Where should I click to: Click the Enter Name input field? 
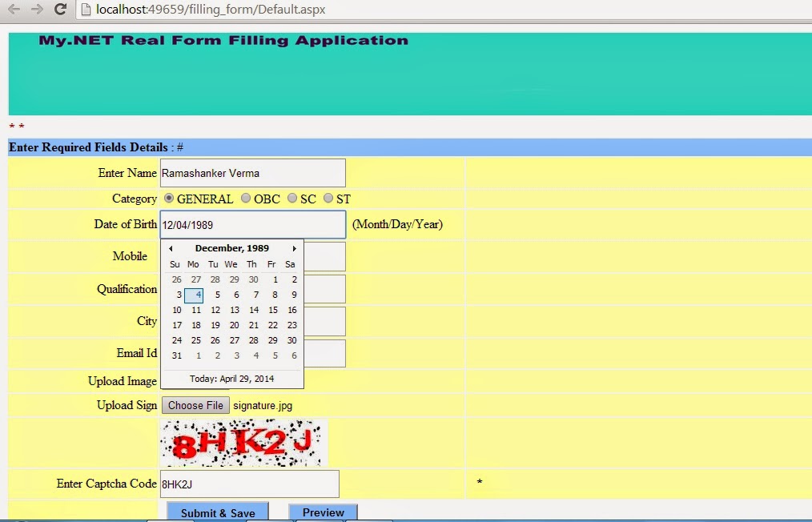(x=252, y=172)
